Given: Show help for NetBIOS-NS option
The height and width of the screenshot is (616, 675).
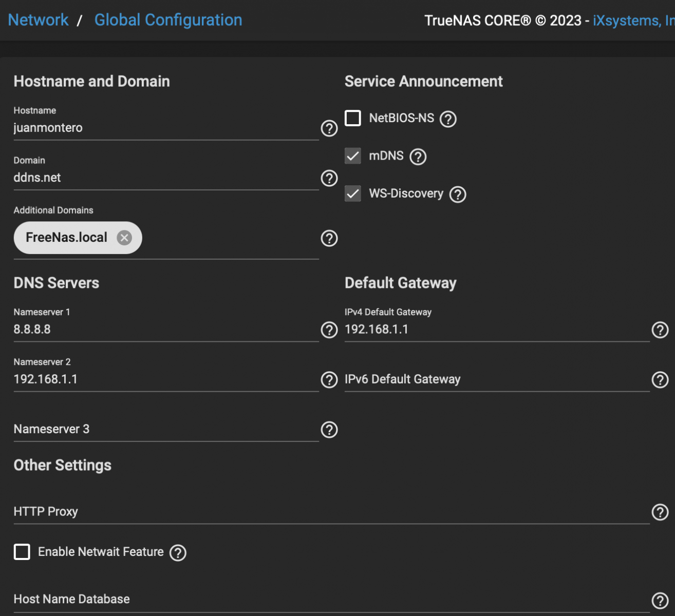Looking at the screenshot, I should [448, 119].
